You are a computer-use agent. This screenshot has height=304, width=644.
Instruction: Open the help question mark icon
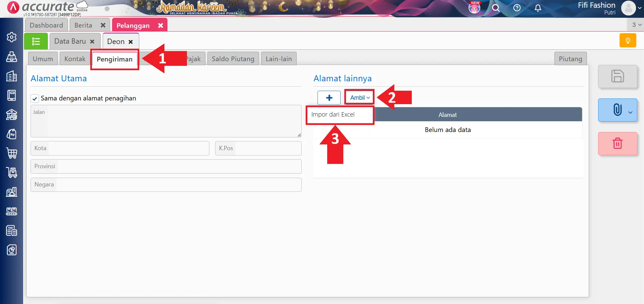pos(516,8)
